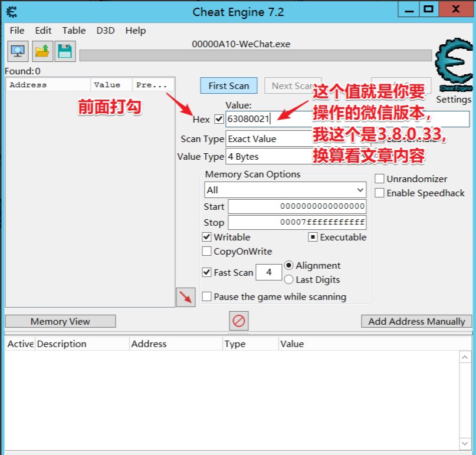This screenshot has width=476, height=455.
Task: Click the open folder load table icon
Action: (41, 51)
